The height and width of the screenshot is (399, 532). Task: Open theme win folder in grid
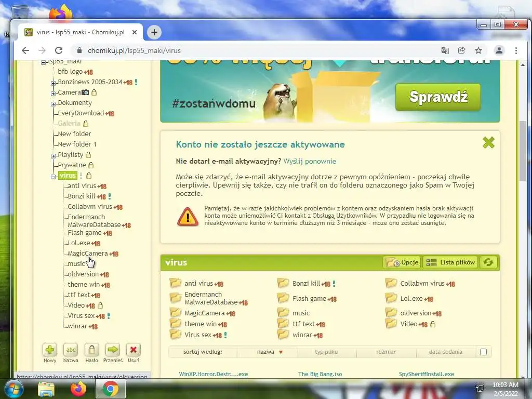click(200, 324)
